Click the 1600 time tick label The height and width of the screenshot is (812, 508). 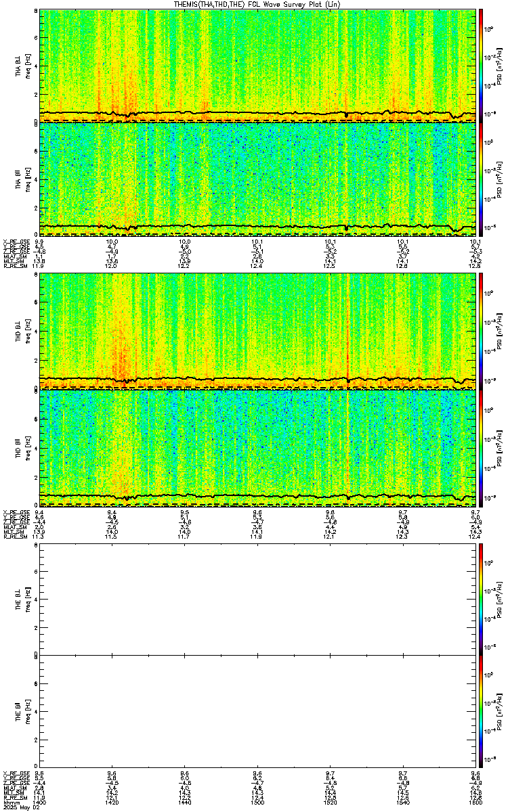point(475,802)
